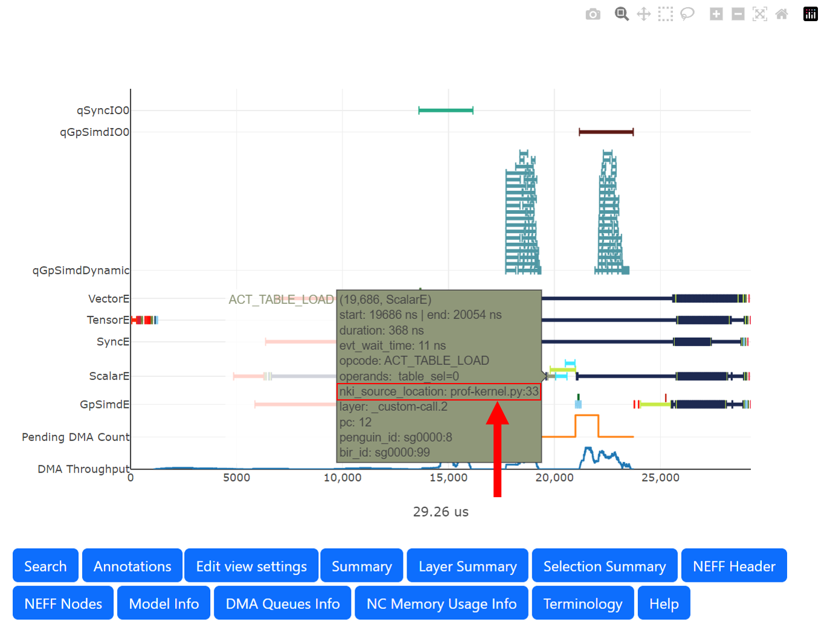This screenshot has width=827, height=644.
Task: Activate the zoom selection tool
Action: point(622,14)
